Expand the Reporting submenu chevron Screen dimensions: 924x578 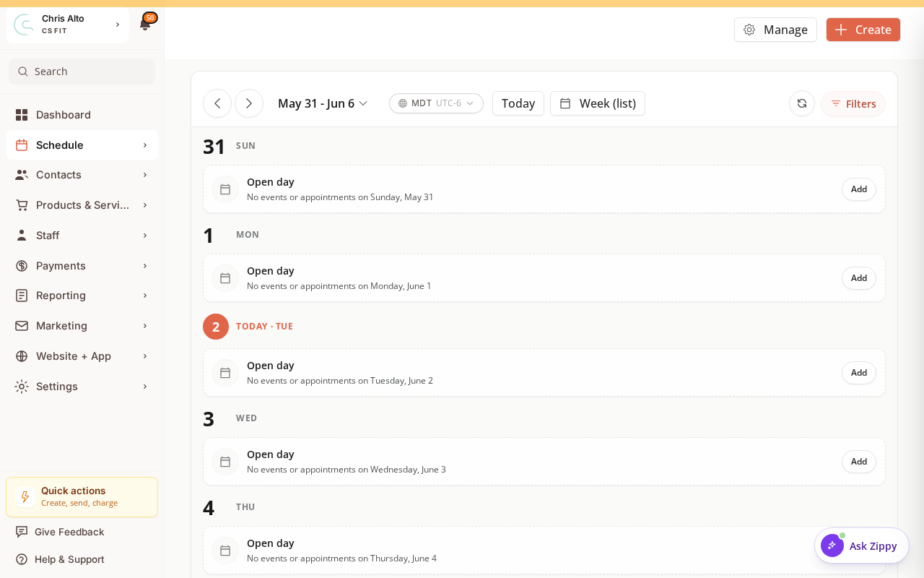145,296
